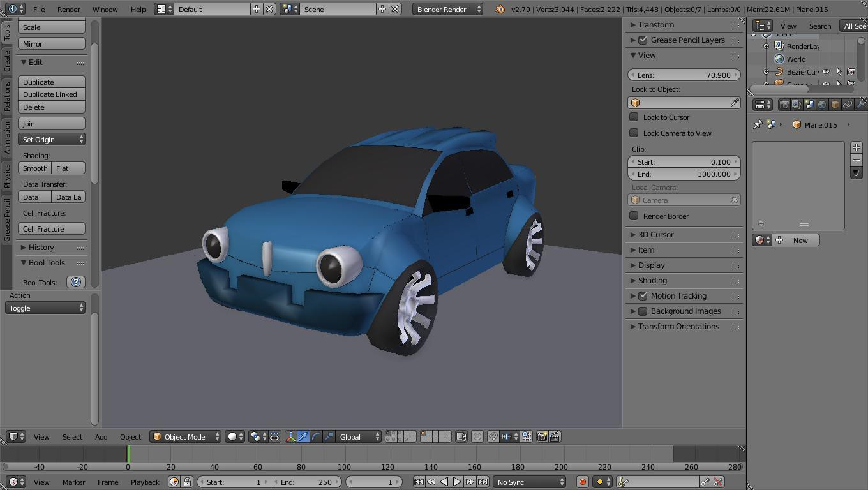This screenshot has height=490, width=868.
Task: Click the eyedropper in Lock to Object field
Action: 735,103
